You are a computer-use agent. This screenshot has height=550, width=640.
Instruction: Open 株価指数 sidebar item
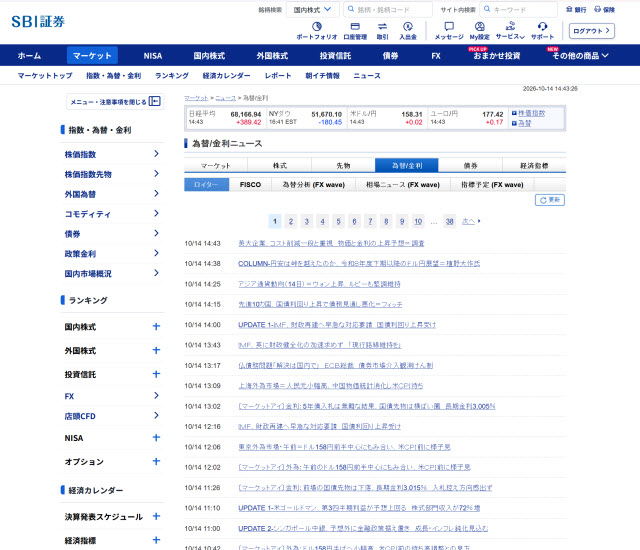(112, 154)
